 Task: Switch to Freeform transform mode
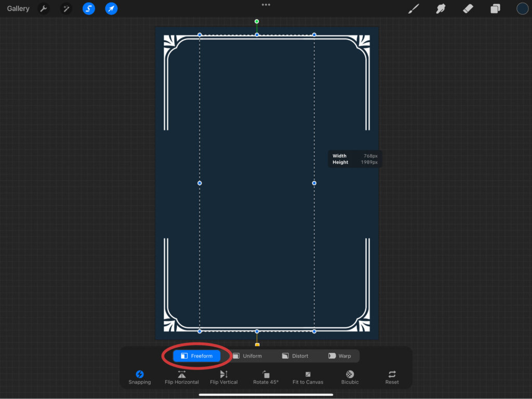point(196,356)
